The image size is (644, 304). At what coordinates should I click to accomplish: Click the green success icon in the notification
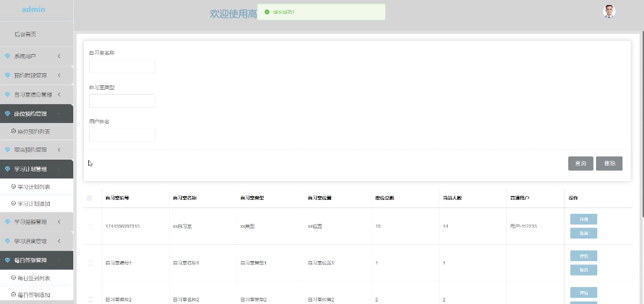tap(267, 12)
